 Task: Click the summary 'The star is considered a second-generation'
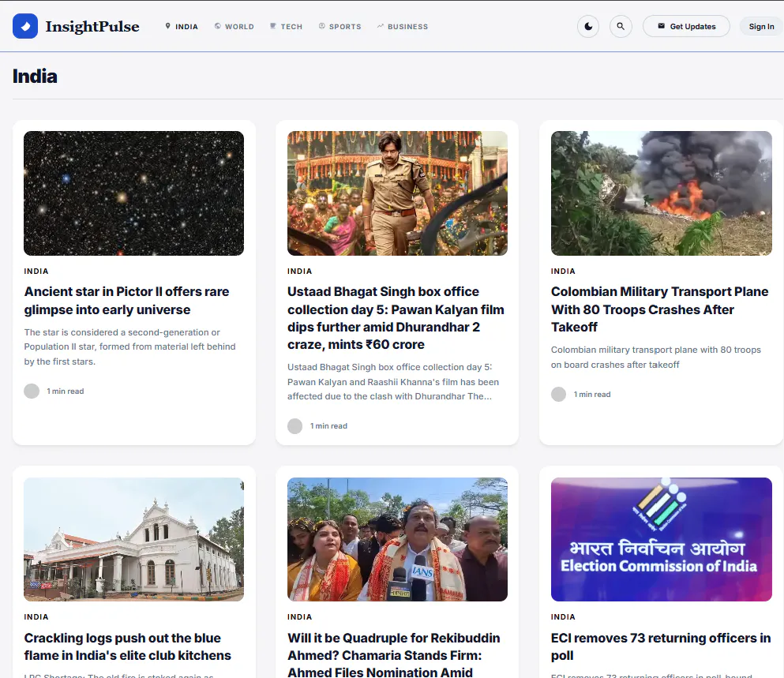tap(130, 346)
